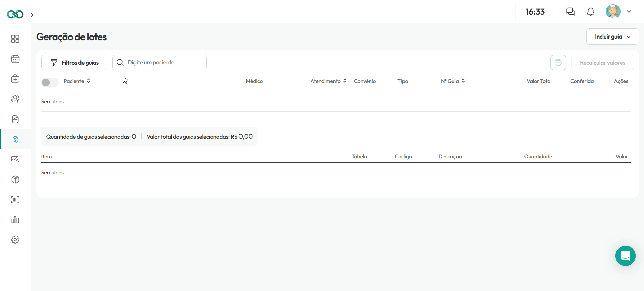644x291 pixels.
Task: Expand the Incluir guia dropdown
Action: [612, 37]
